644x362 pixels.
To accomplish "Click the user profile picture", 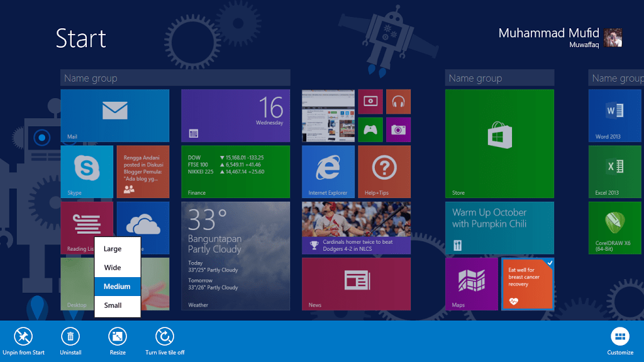I will (613, 38).
